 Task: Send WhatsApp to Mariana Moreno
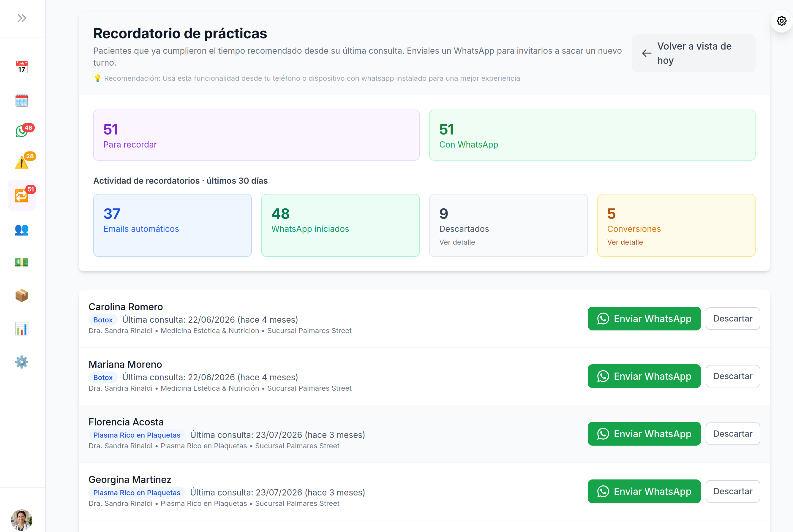point(644,376)
